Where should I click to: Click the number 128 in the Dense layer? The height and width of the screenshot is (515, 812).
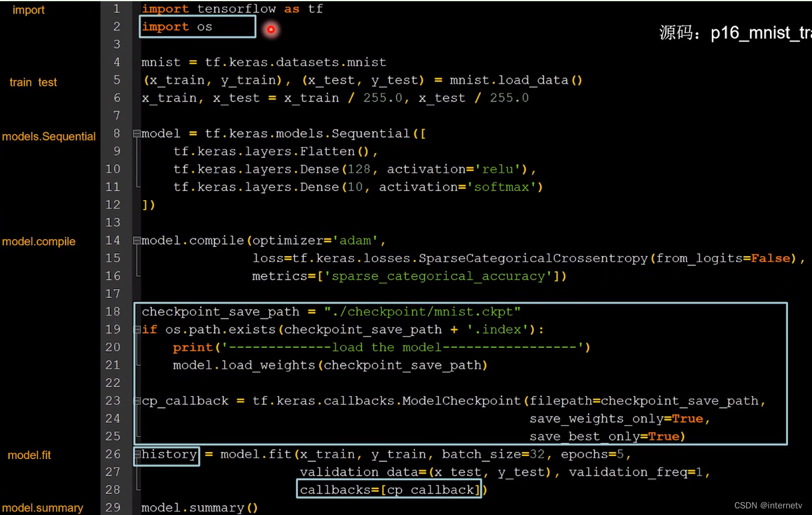point(359,169)
